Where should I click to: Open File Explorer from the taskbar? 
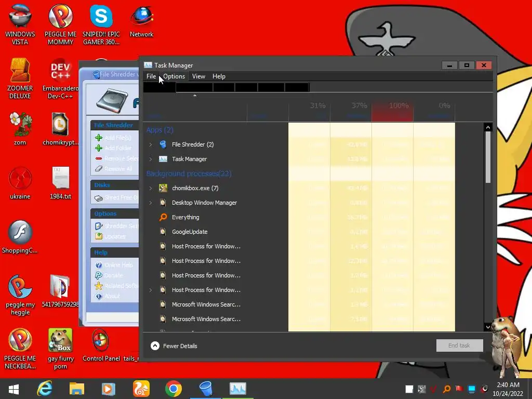point(77,389)
